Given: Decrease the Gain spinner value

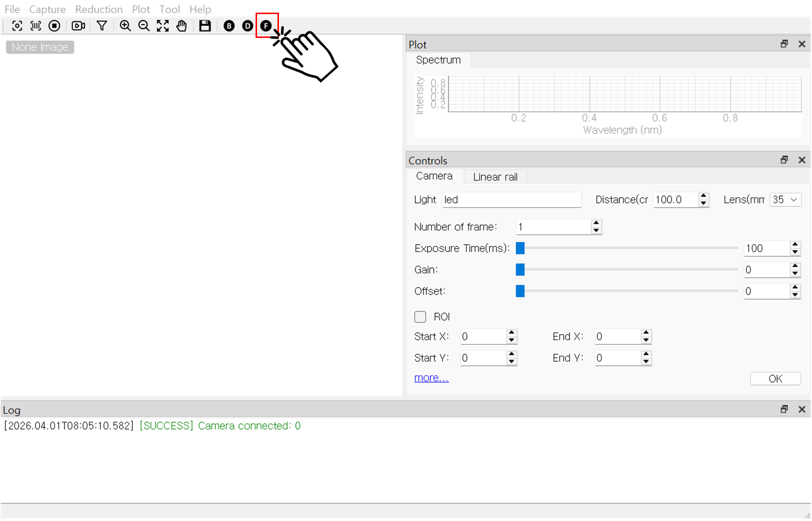Looking at the screenshot, I should (795, 273).
